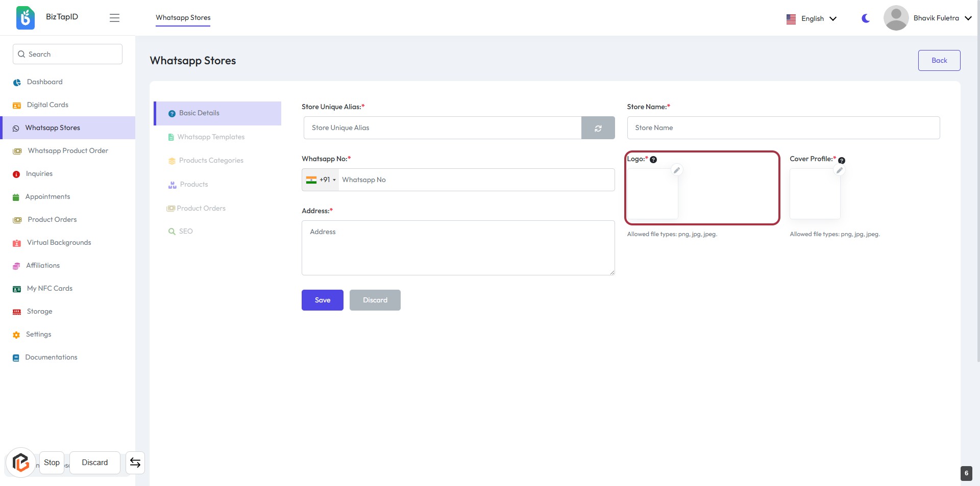Click the Address text area
Image resolution: width=980 pixels, height=486 pixels.
(458, 248)
